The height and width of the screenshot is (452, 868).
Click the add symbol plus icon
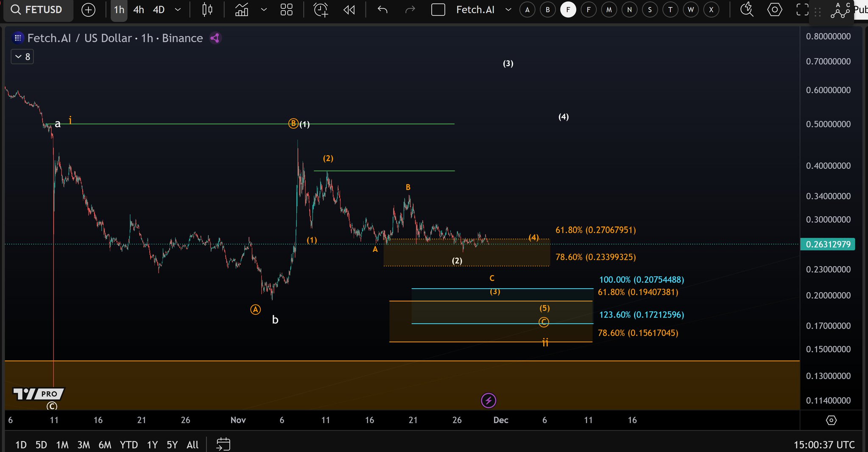click(88, 10)
